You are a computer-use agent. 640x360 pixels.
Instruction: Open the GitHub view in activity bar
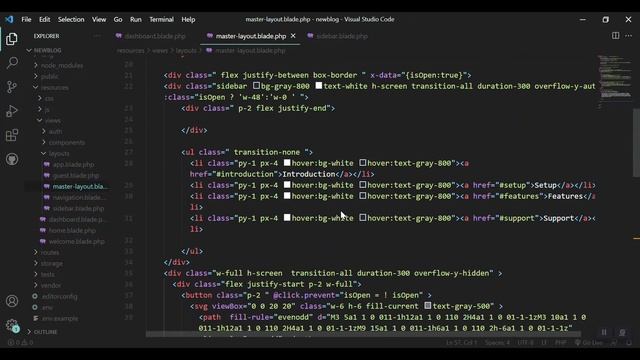(12, 159)
